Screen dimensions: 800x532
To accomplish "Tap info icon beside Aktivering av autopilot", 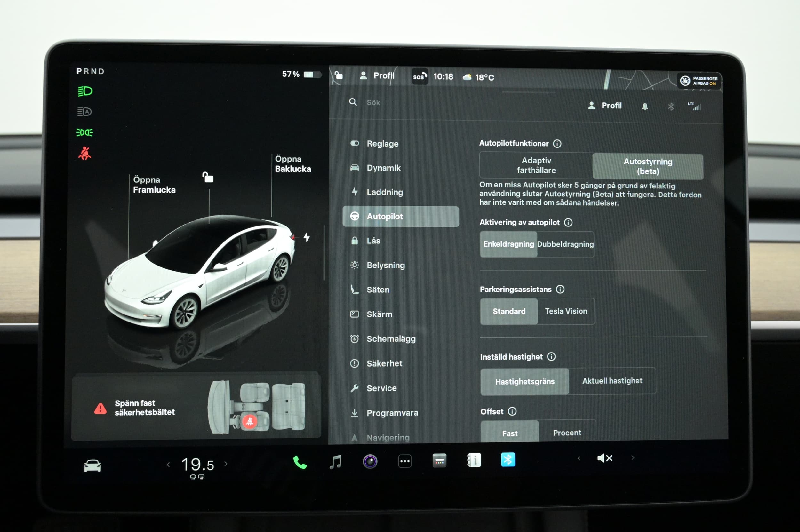I will (x=568, y=223).
